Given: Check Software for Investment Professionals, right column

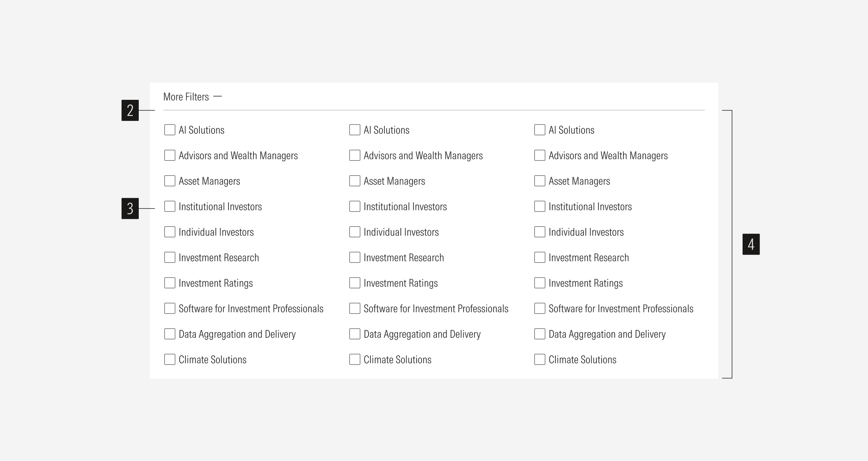Looking at the screenshot, I should point(540,308).
